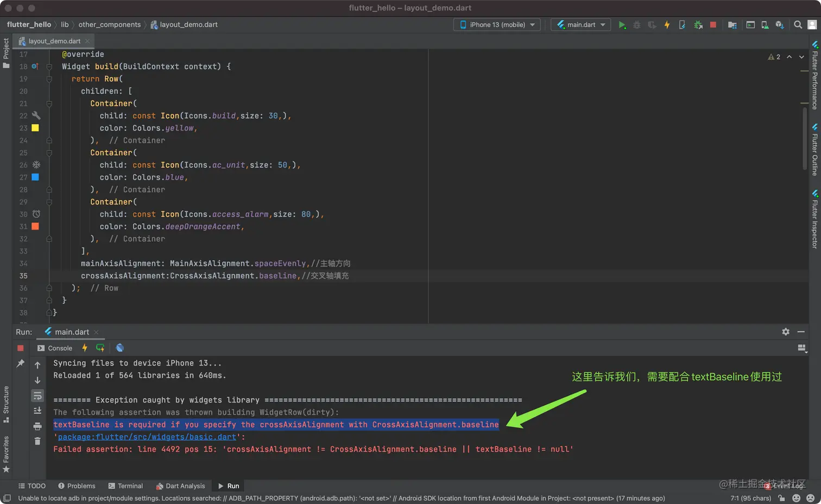Click the other_components breadcrumb
This screenshot has height=504, width=821.
point(109,24)
